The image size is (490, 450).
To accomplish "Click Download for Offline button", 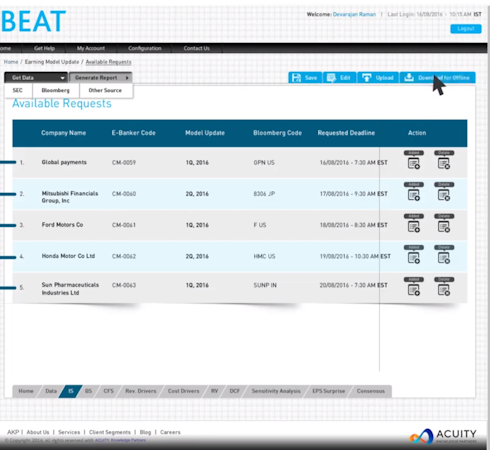I will click(438, 78).
